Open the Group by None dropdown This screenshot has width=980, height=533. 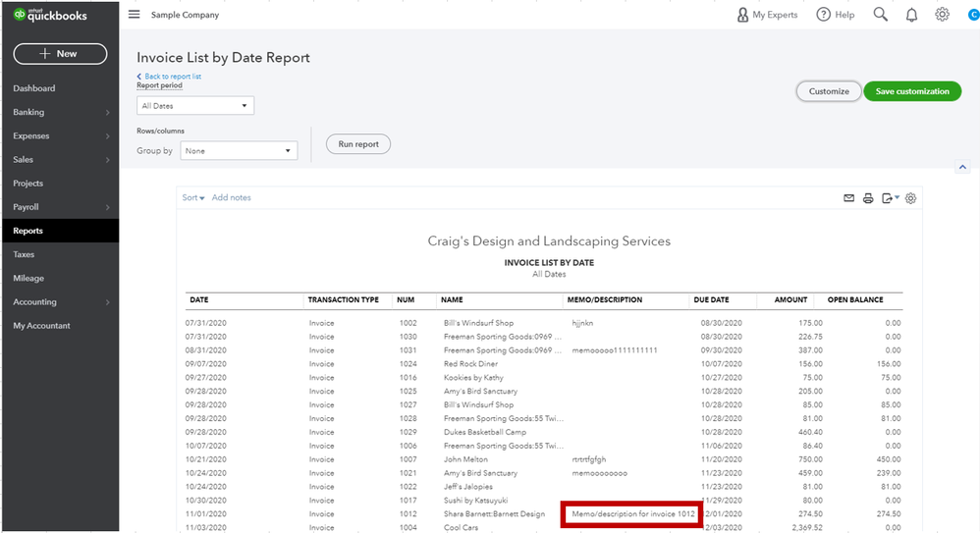(x=239, y=150)
